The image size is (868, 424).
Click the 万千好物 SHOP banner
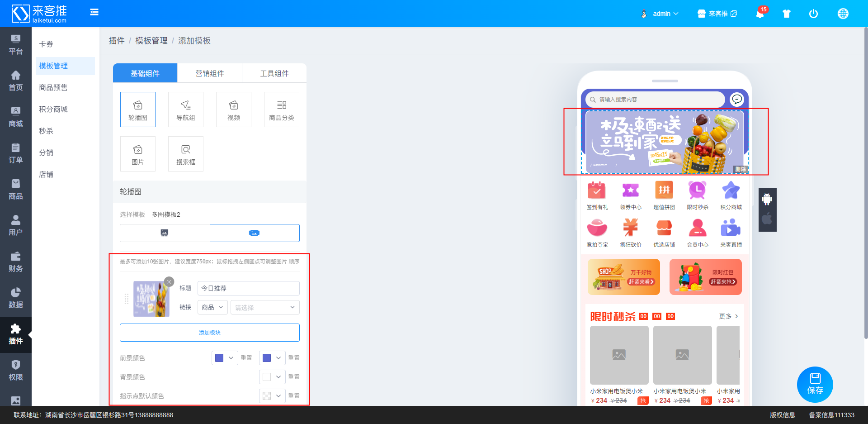(624, 277)
